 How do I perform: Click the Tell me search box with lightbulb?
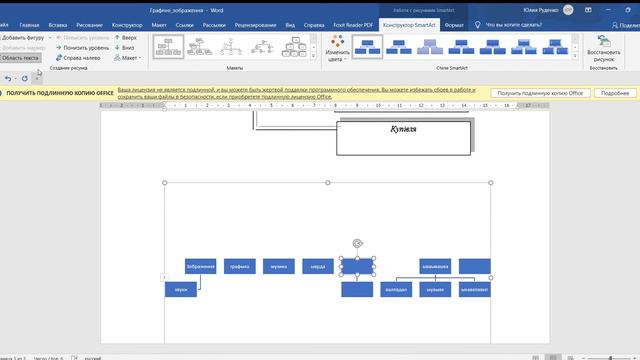[x=509, y=25]
